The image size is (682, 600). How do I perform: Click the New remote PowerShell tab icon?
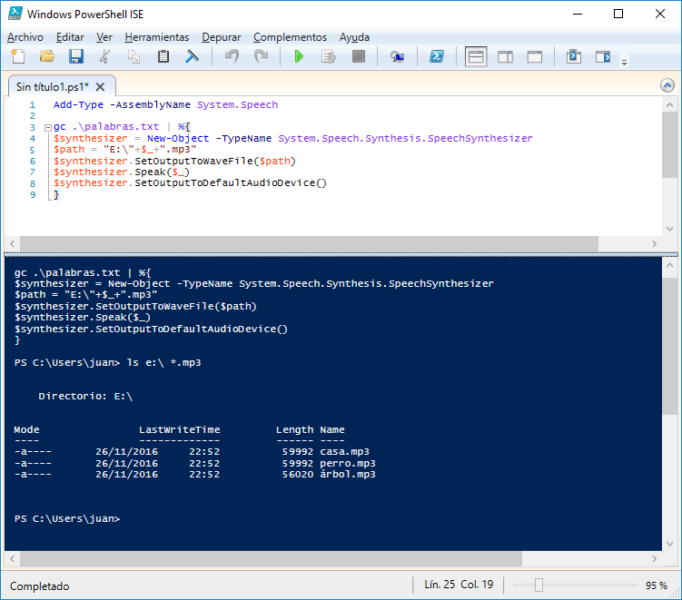[398, 57]
